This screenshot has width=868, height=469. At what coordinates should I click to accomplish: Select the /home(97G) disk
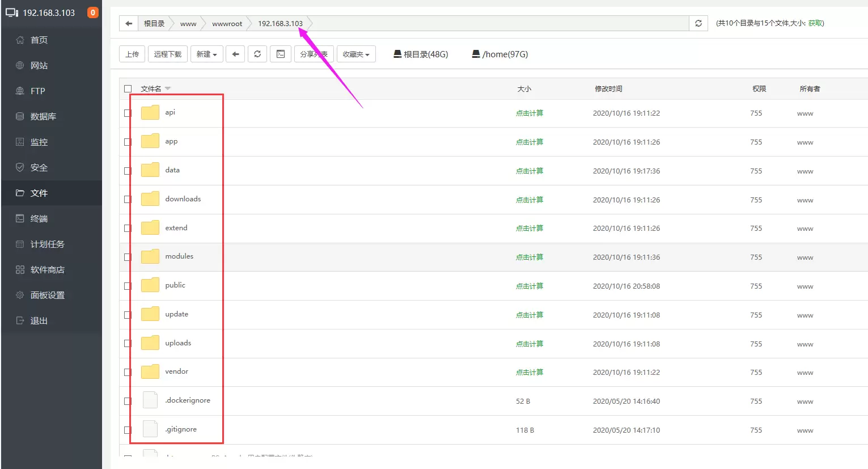click(x=500, y=54)
